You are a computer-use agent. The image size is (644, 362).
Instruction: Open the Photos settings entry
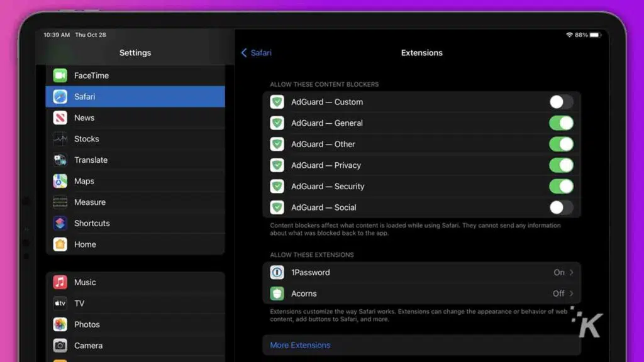[x=60, y=324]
